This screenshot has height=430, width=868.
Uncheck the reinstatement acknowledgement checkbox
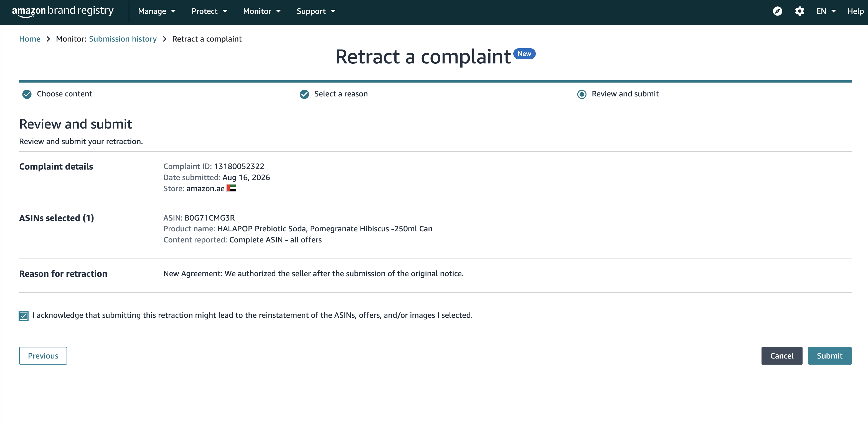[x=24, y=316]
